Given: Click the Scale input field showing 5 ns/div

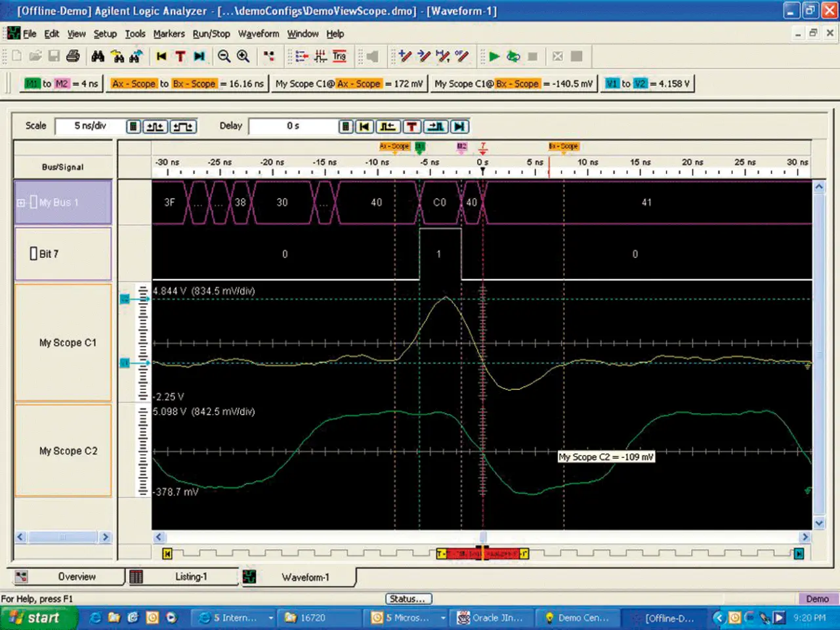Looking at the screenshot, I should (90, 126).
